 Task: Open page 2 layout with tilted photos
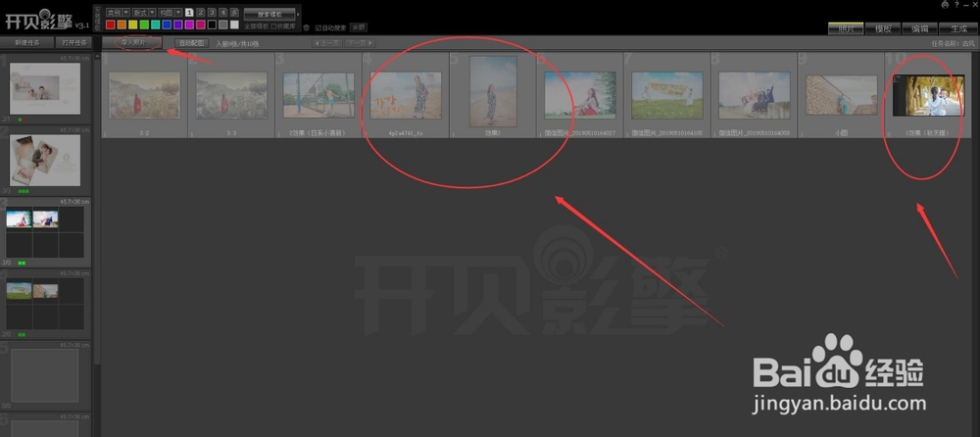(x=45, y=160)
